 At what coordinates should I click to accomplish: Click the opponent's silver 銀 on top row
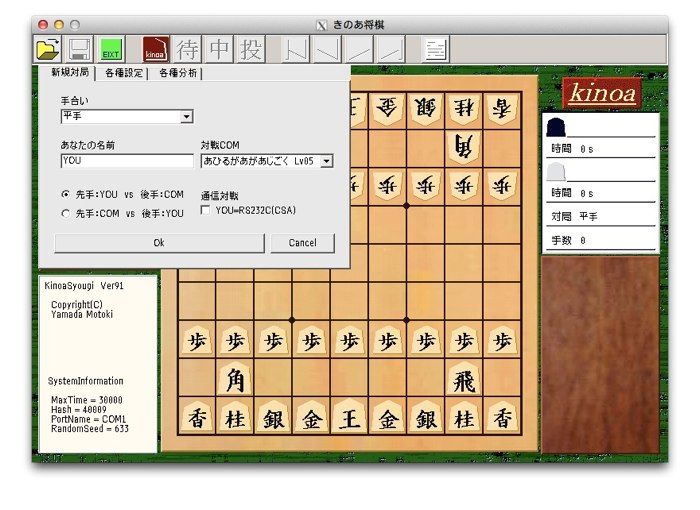tap(425, 109)
